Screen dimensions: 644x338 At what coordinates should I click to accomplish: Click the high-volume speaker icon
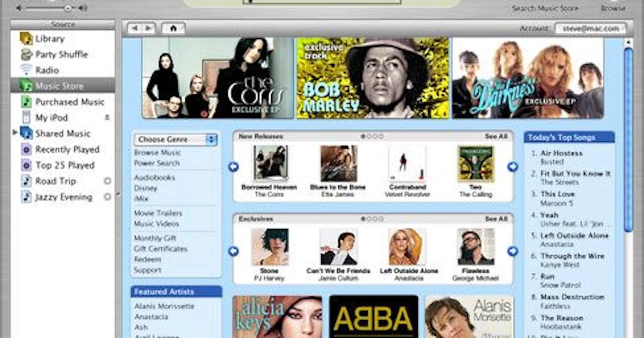83,8
